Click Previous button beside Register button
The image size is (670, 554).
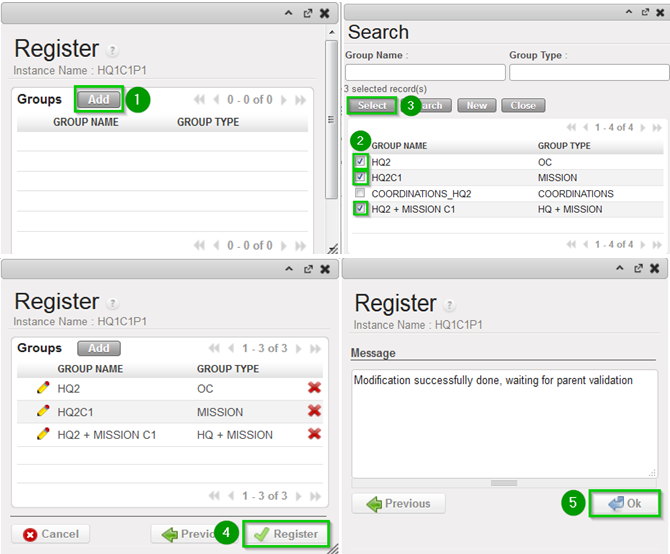coord(188,534)
